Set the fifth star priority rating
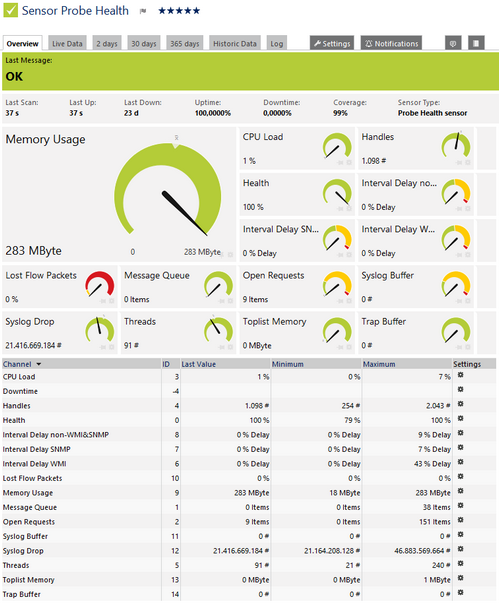 [196, 11]
